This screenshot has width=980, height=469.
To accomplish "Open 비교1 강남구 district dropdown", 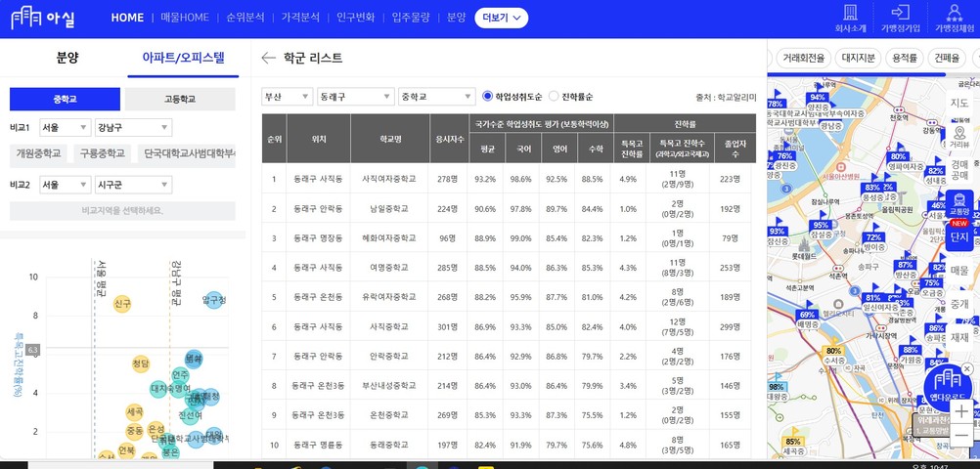I will (134, 127).
